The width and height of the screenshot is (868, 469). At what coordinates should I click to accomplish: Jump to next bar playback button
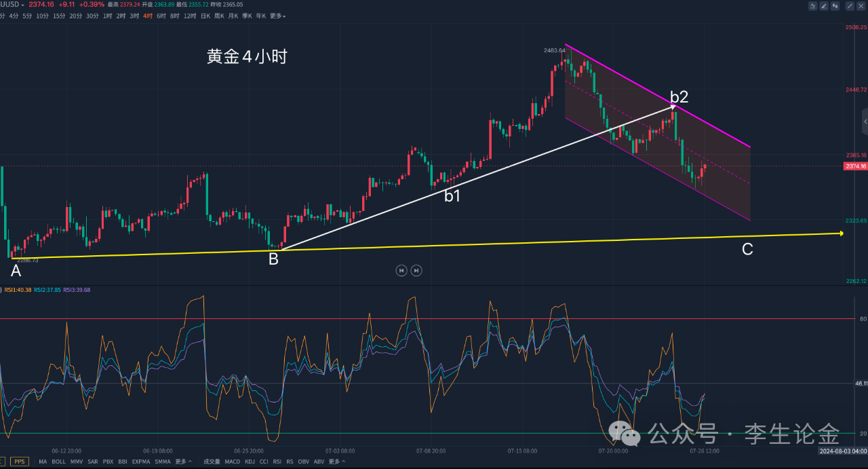(x=416, y=270)
